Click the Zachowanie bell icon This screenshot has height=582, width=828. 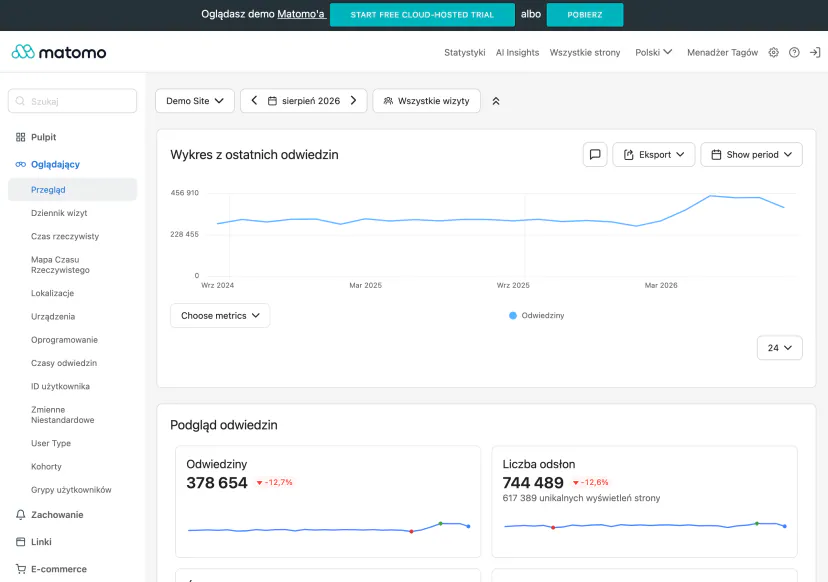coord(21,514)
